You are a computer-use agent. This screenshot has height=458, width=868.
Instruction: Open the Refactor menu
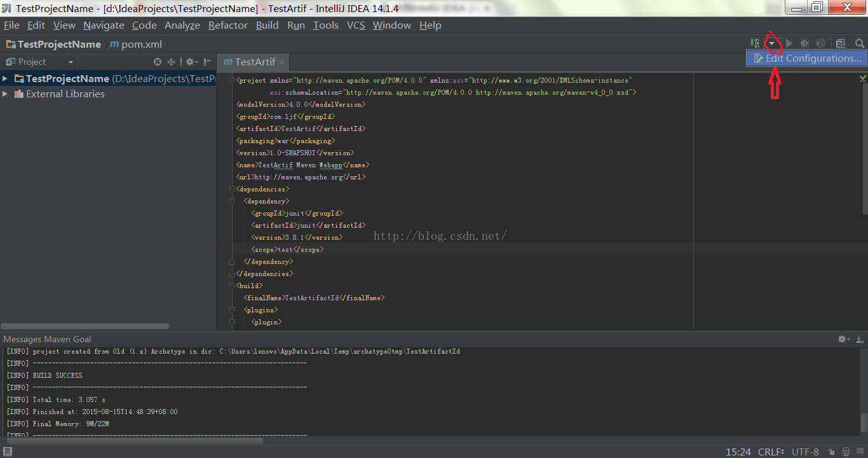[228, 25]
